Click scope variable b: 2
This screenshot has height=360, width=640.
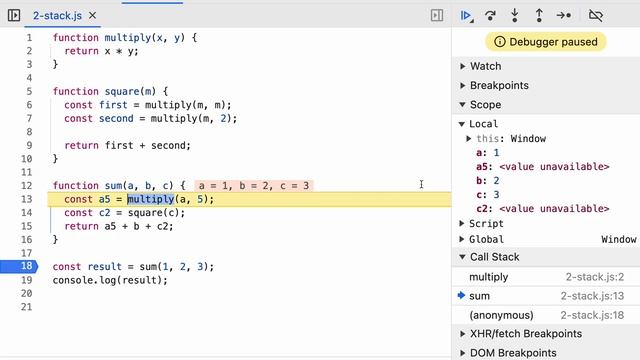tap(487, 180)
